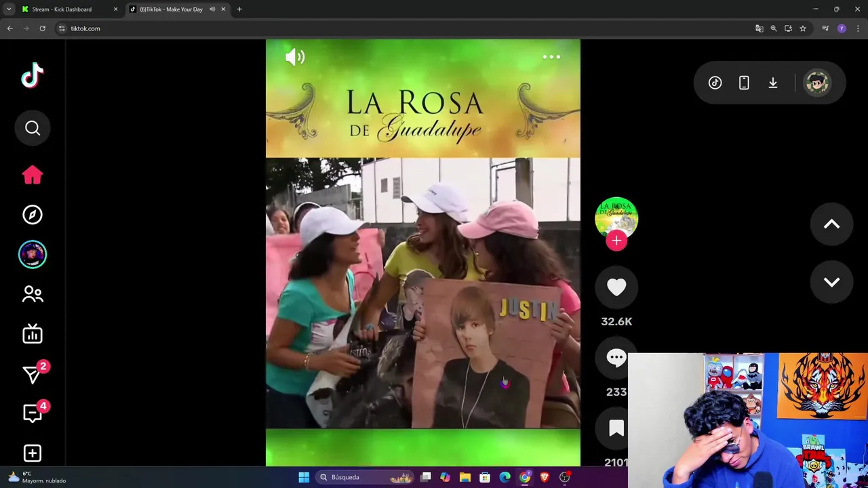868x488 pixels.
Task: Click the 233 comments count
Action: [616, 392]
